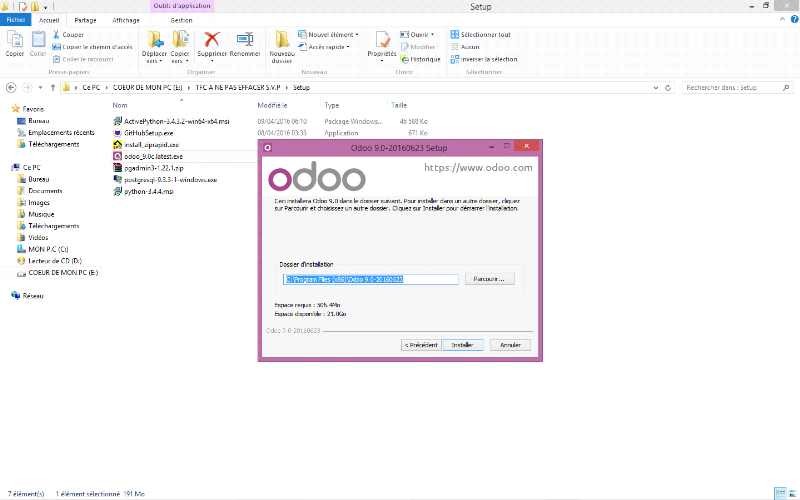800x500 pixels.
Task: Open MON P.C (C:) drive
Action: pyautogui.click(x=48, y=249)
